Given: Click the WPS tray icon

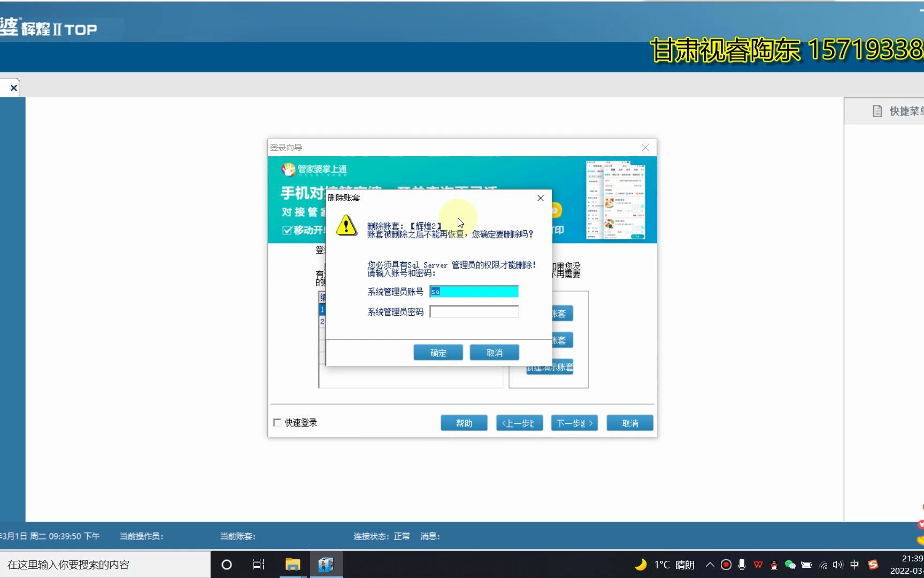Looking at the screenshot, I should (758, 565).
